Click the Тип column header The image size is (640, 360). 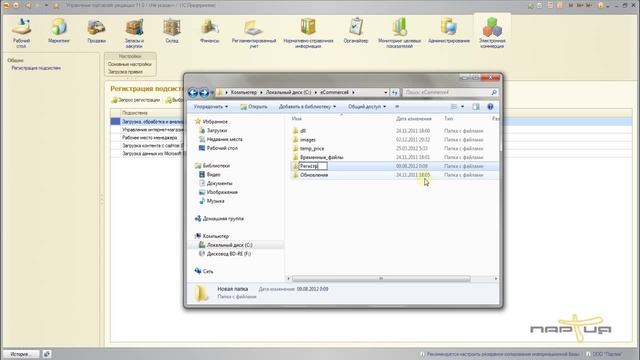pyautogui.click(x=449, y=119)
